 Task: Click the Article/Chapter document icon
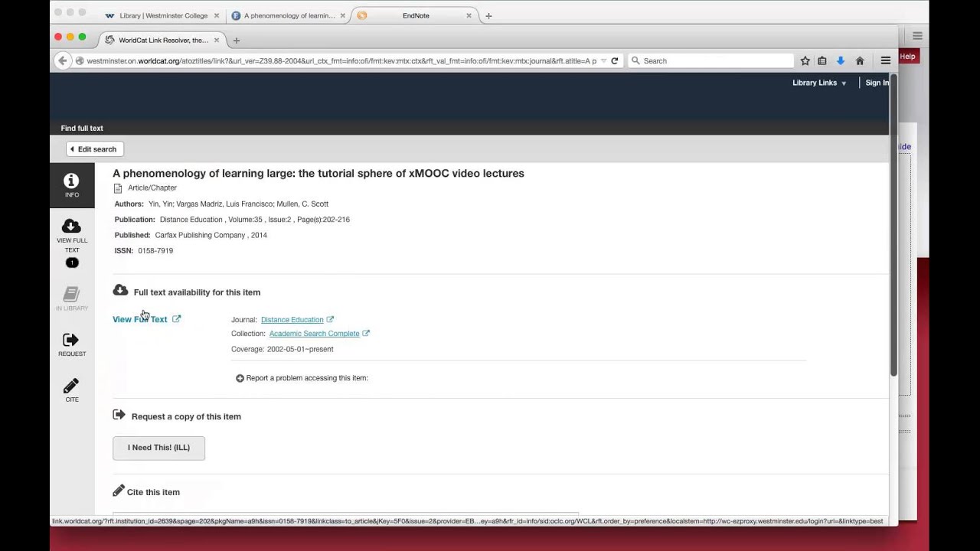[118, 188]
